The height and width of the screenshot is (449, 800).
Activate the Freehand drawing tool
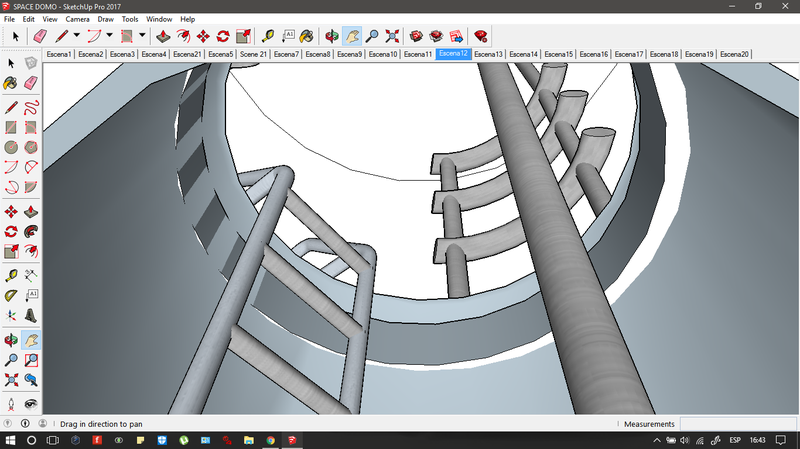coord(32,106)
